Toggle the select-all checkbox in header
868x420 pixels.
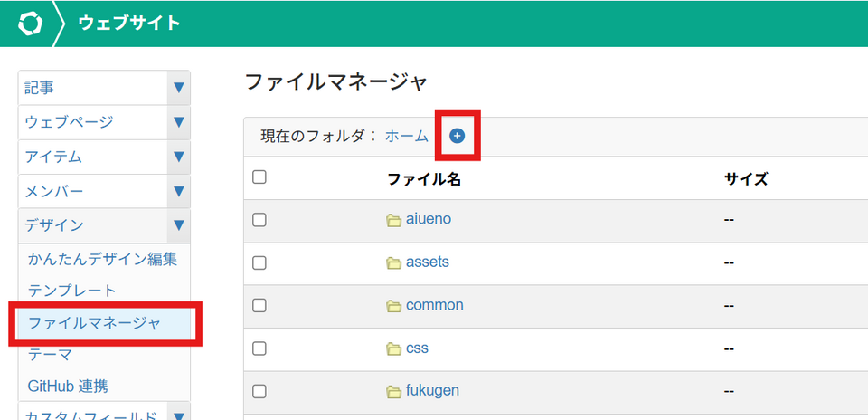(259, 177)
